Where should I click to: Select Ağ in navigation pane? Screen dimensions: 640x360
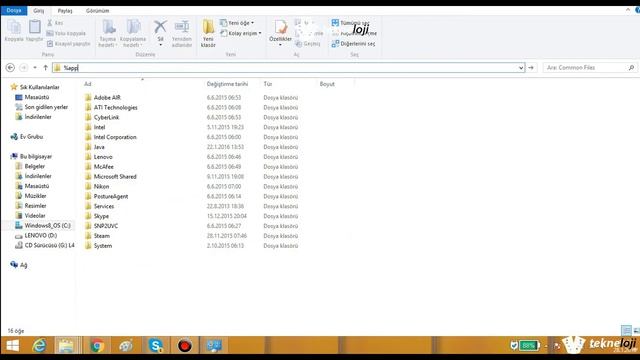(19, 265)
